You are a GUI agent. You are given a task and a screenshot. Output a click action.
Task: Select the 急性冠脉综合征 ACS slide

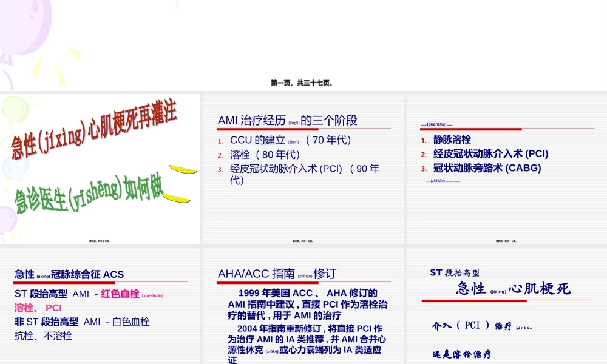(100, 303)
